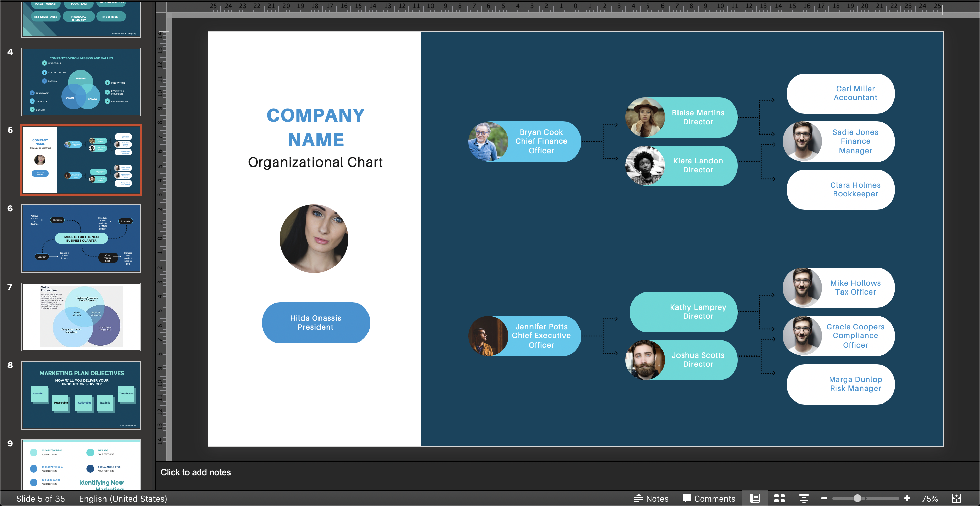This screenshot has height=506, width=980.
Task: Select slide 3 thumbnail at top
Action: coord(81,19)
